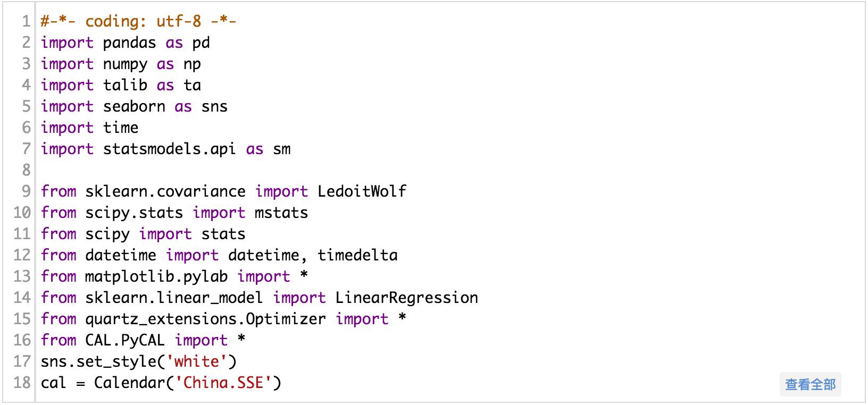Click line number 18 in the gutter
Image resolution: width=868 pixels, height=405 pixels.
22,383
